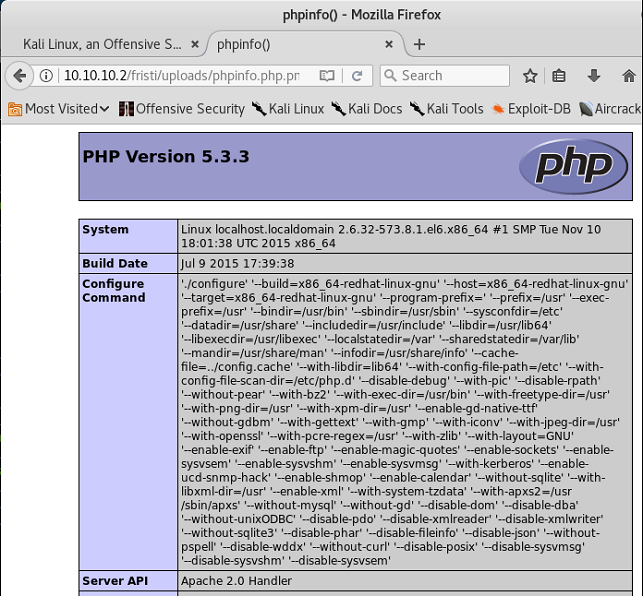Select the PHP Version 5.3.3 heading
This screenshot has width=643, height=596.
point(166,157)
